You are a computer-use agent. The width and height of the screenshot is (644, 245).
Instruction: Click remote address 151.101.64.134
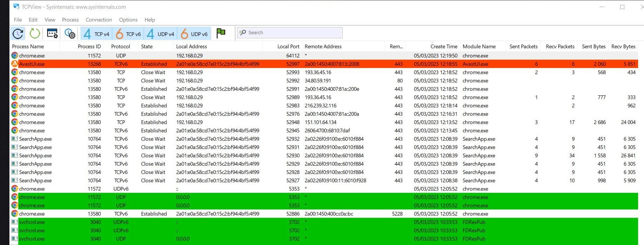click(x=320, y=122)
